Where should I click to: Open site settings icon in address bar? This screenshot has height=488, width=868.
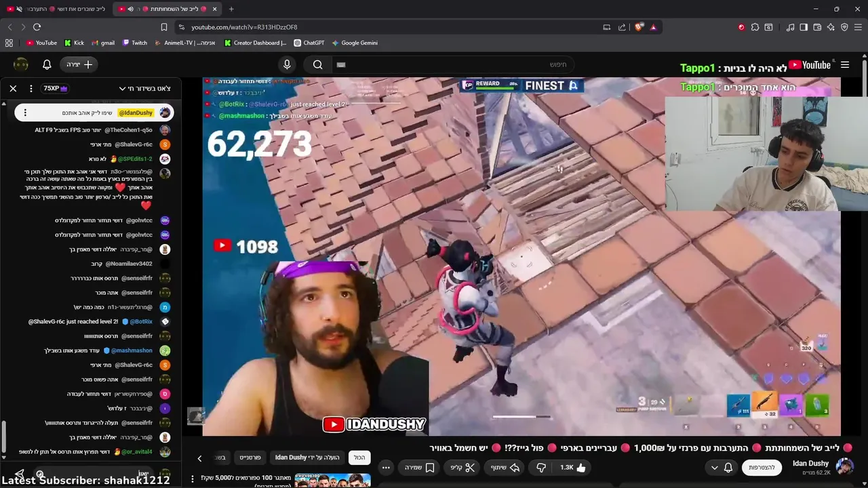[x=181, y=27]
